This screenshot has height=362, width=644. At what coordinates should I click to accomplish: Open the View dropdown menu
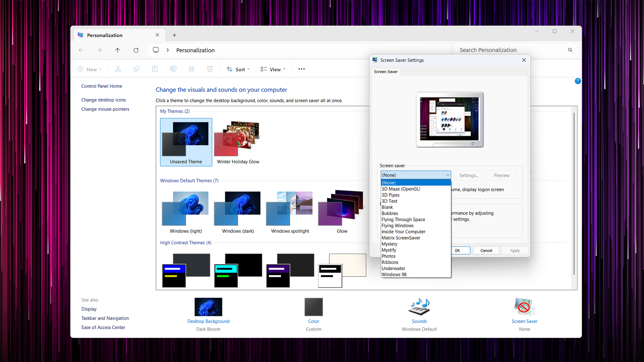(x=273, y=69)
